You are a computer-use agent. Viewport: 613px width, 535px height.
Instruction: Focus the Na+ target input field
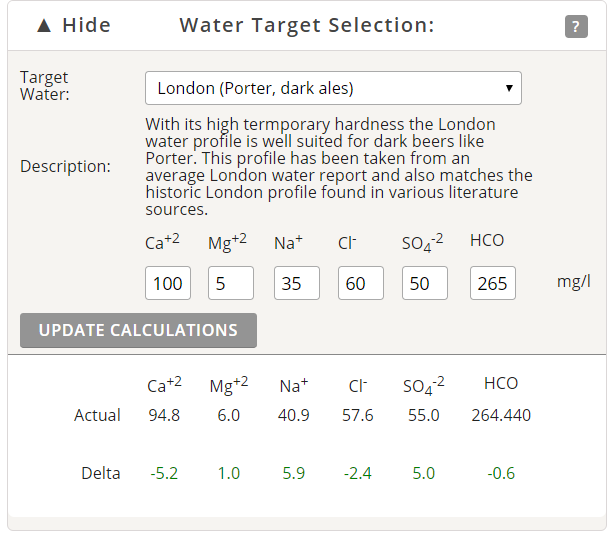(297, 283)
